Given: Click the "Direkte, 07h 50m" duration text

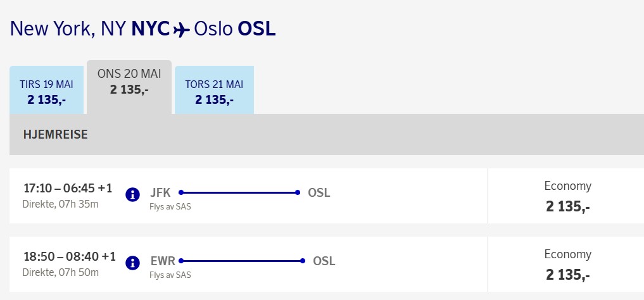Looking at the screenshot, I should point(61,272).
